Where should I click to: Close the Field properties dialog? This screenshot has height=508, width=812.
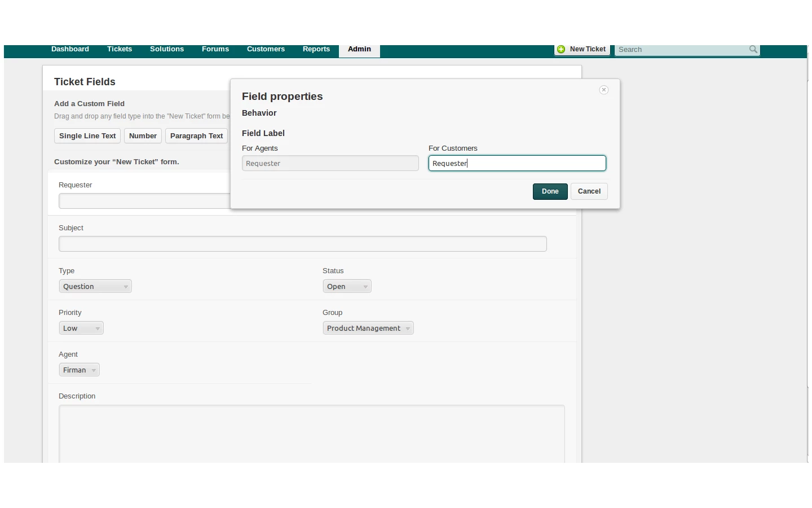(604, 90)
